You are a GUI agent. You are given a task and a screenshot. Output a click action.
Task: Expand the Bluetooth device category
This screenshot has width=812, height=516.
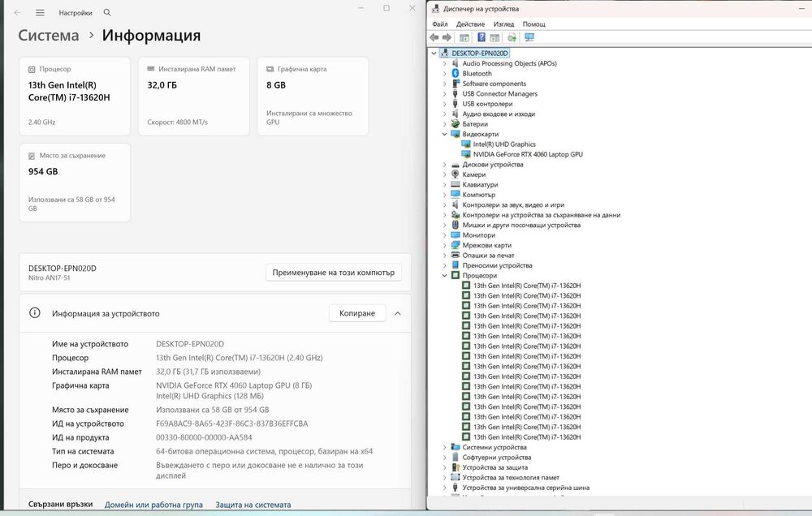click(x=444, y=74)
